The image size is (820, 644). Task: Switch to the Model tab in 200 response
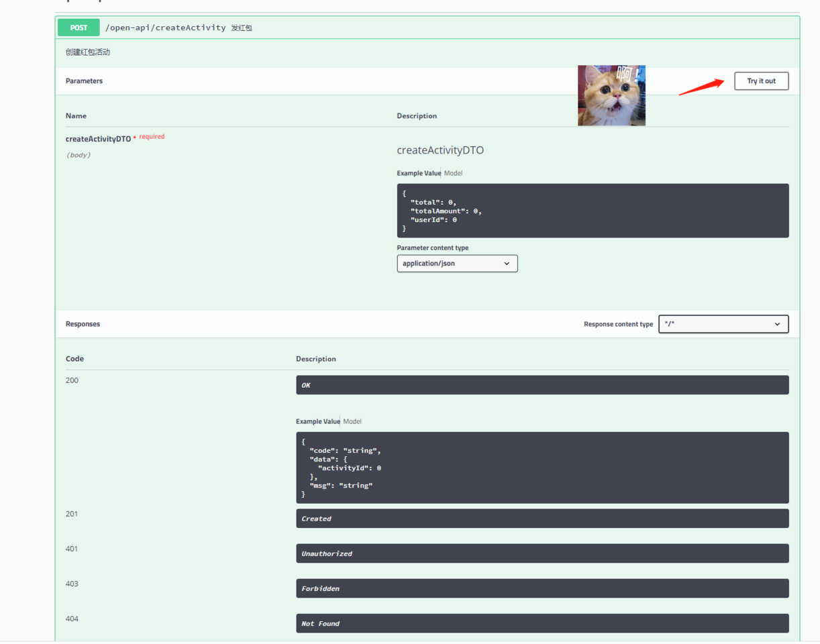pyautogui.click(x=352, y=421)
